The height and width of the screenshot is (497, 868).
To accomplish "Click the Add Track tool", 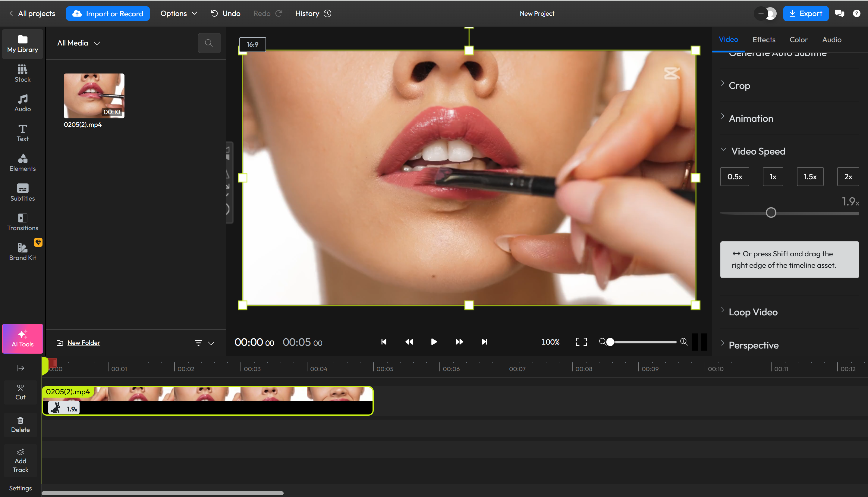I will 20,461.
